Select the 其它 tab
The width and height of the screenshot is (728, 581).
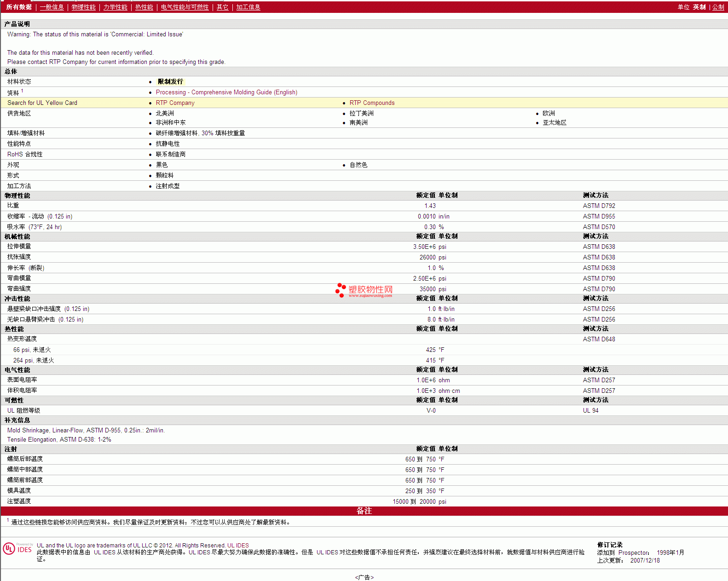pyautogui.click(x=222, y=7)
